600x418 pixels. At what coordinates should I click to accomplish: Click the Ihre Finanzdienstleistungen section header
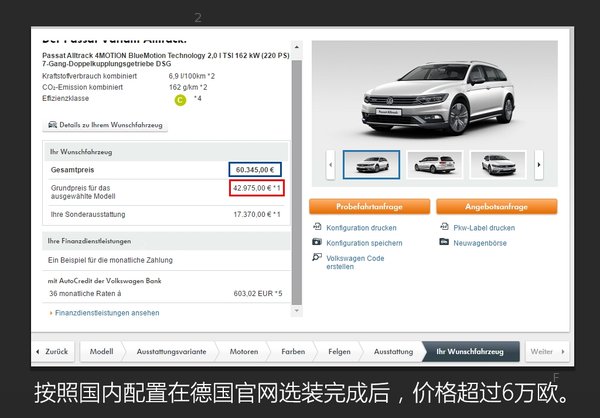tap(166, 241)
